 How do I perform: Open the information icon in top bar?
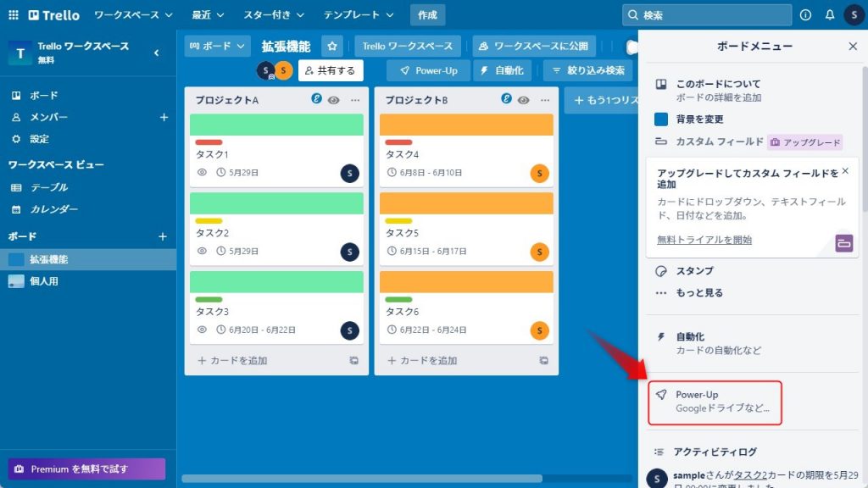coord(805,15)
